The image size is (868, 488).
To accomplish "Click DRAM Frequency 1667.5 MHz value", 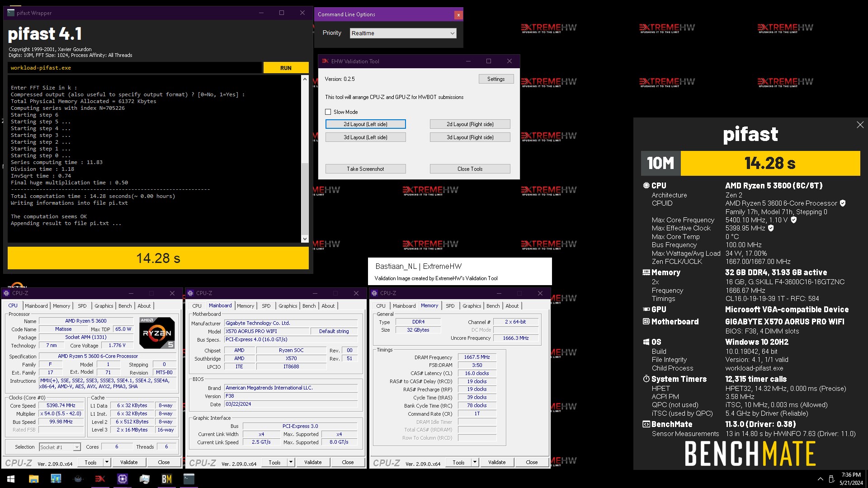I will 477,357.
